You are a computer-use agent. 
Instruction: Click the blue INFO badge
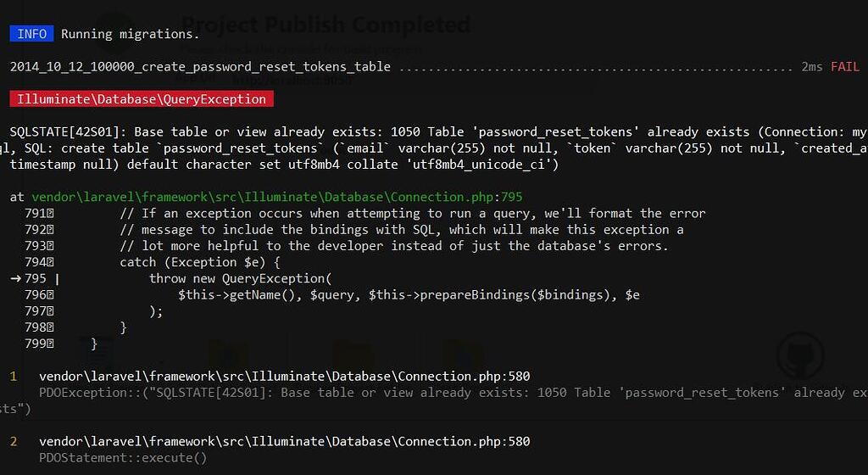(x=31, y=34)
